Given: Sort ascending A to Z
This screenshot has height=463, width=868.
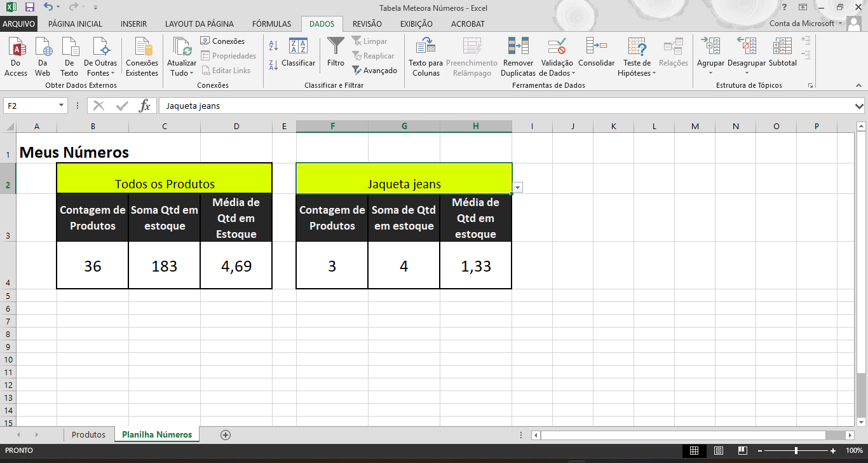Looking at the screenshot, I should click(274, 46).
